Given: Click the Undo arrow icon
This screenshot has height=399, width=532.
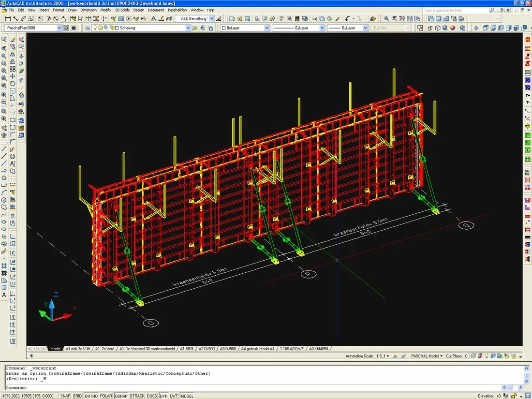Looking at the screenshot, I should tap(347, 19).
